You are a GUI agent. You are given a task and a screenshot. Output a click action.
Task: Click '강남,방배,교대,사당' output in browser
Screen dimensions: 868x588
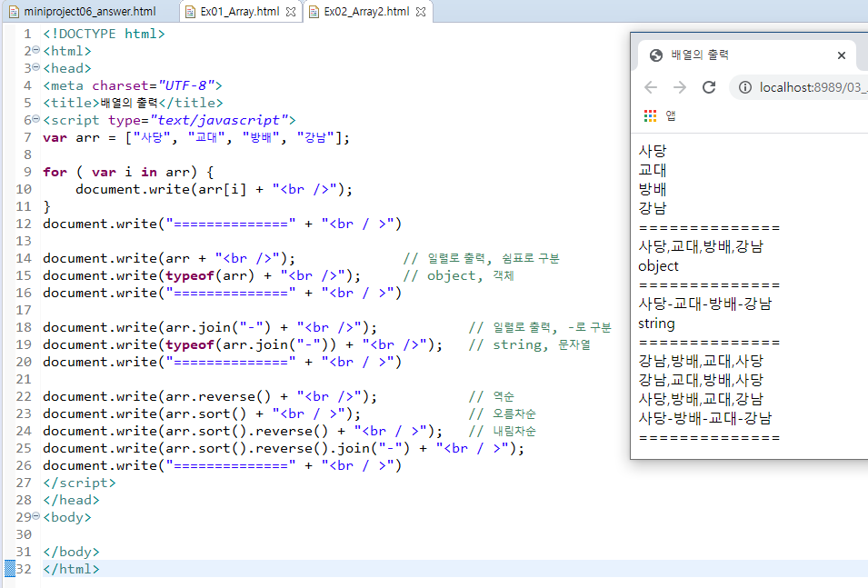tap(701, 362)
